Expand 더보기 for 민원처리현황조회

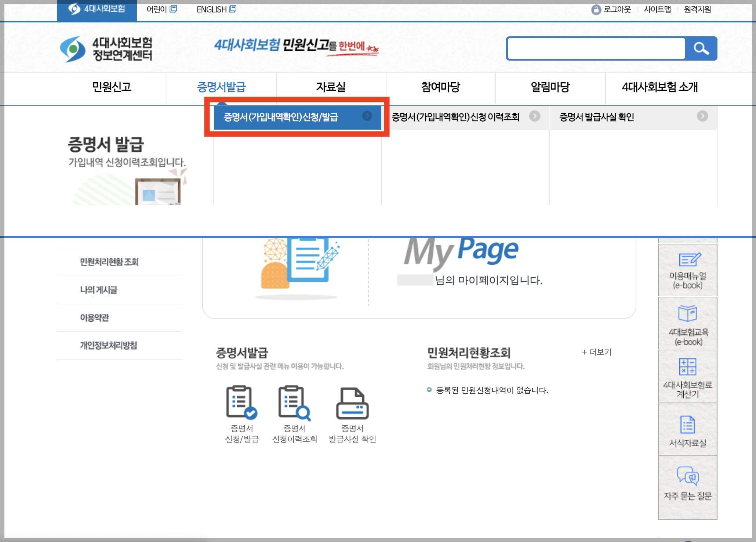click(597, 352)
